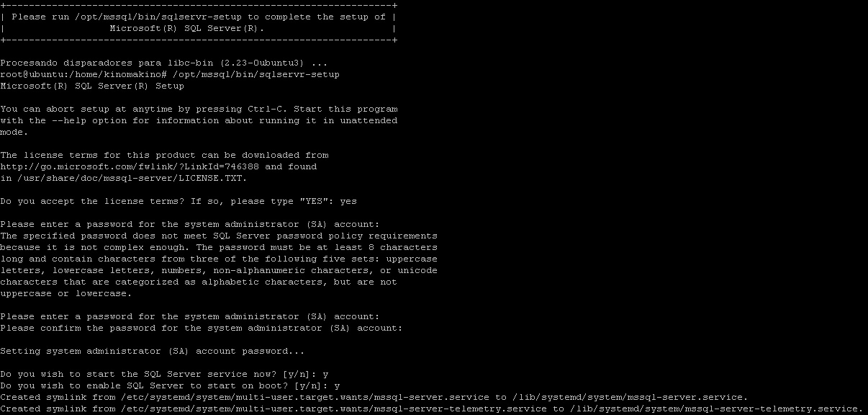Click the /usr/share/doc/mssql-server/LICENSE.TXT path
The image size is (868, 415).
coord(130,178)
